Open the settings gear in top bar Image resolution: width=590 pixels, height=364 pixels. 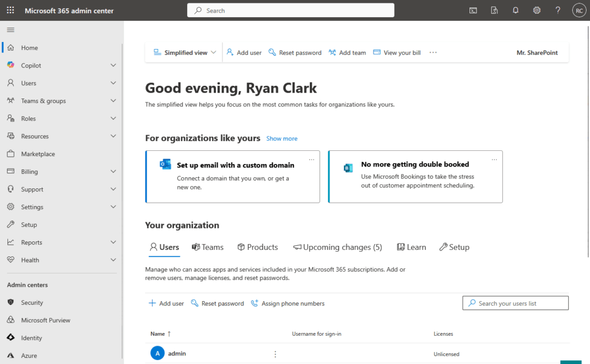(536, 10)
